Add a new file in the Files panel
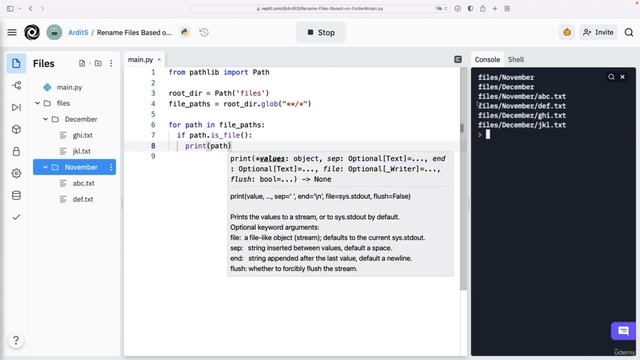Image resolution: width=640 pixels, height=360 pixels. click(82, 63)
